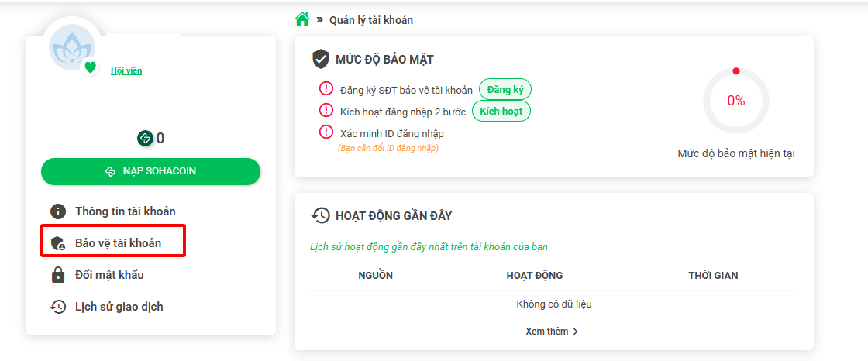Click the lotus profile avatar

click(x=71, y=47)
